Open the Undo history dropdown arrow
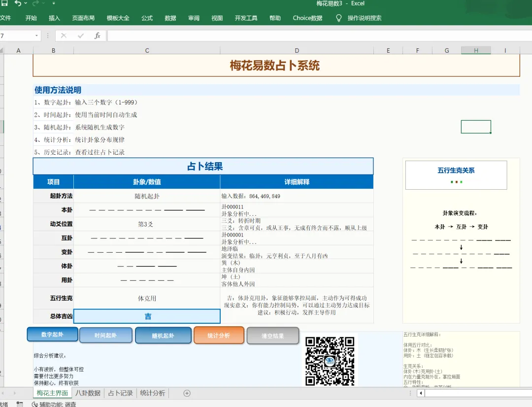 pyautogui.click(x=26, y=3)
